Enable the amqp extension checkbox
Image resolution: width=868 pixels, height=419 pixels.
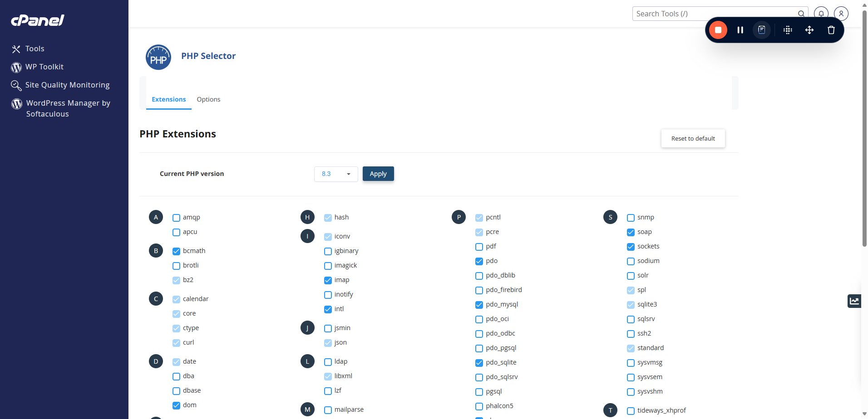click(x=177, y=218)
